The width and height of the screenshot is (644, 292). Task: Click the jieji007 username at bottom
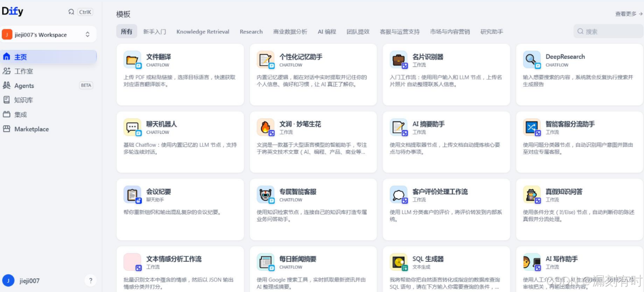coord(29,281)
